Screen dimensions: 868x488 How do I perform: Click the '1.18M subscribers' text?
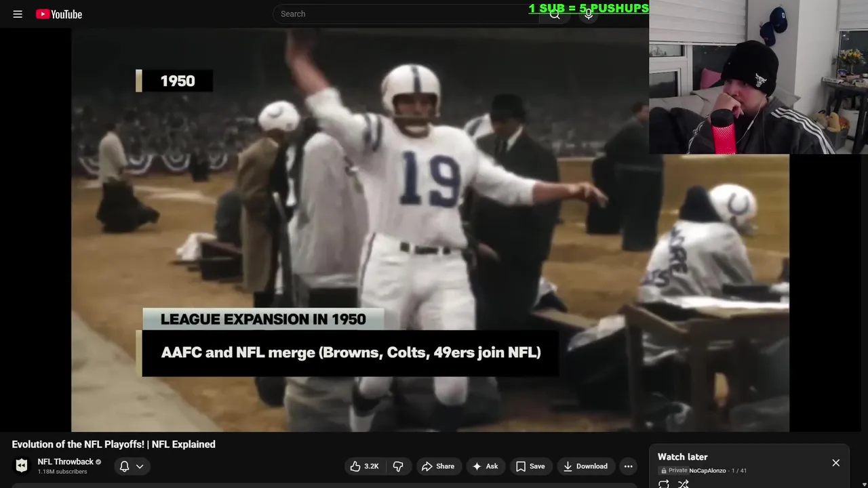(x=62, y=472)
